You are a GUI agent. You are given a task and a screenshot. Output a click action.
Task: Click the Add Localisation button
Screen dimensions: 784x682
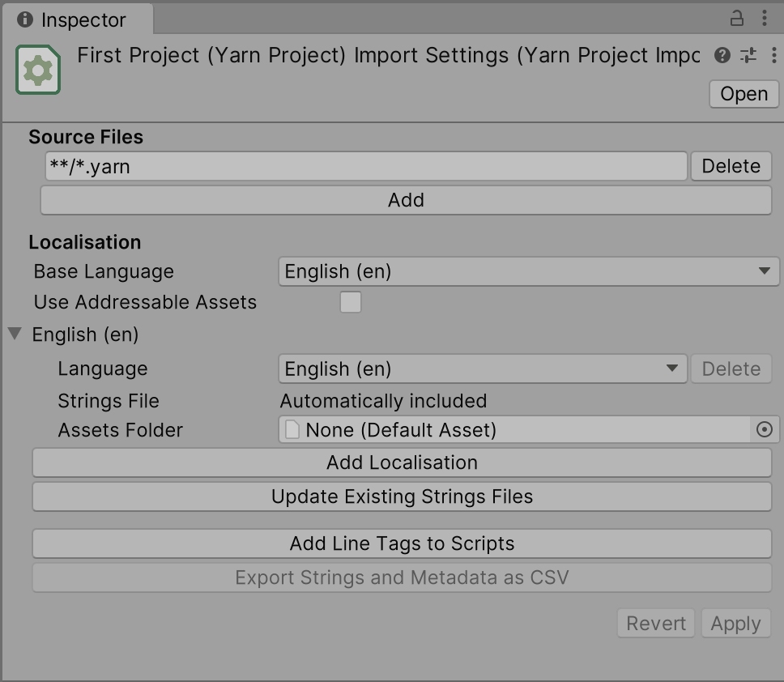(x=402, y=462)
